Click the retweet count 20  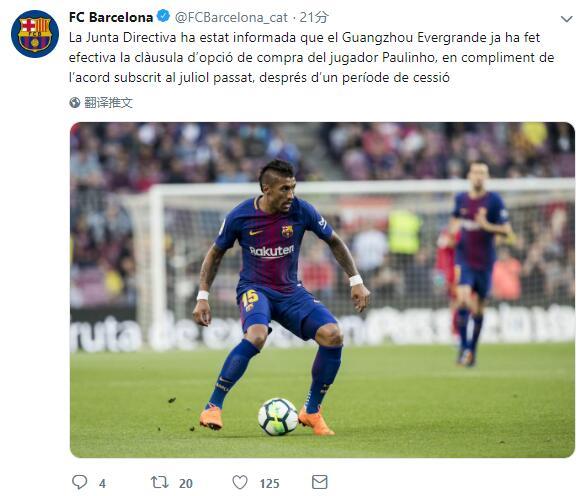point(186,483)
